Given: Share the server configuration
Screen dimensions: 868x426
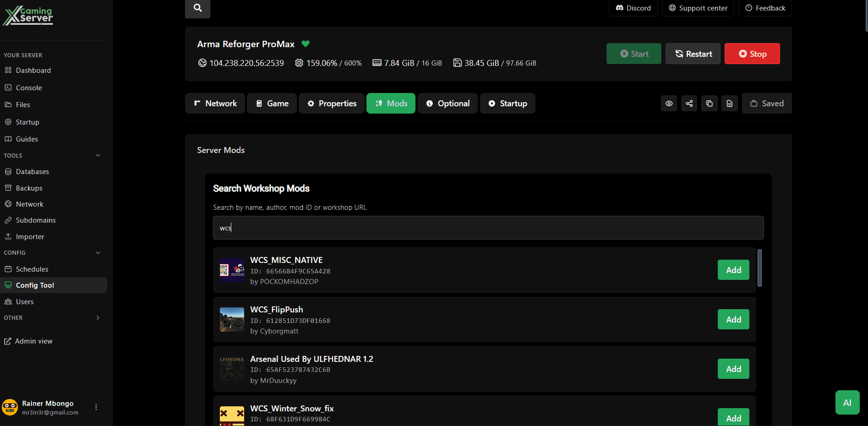Looking at the screenshot, I should (689, 103).
